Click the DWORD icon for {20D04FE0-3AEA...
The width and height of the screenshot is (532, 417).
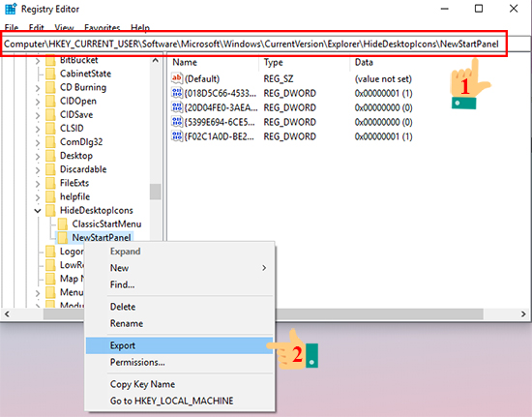[177, 107]
